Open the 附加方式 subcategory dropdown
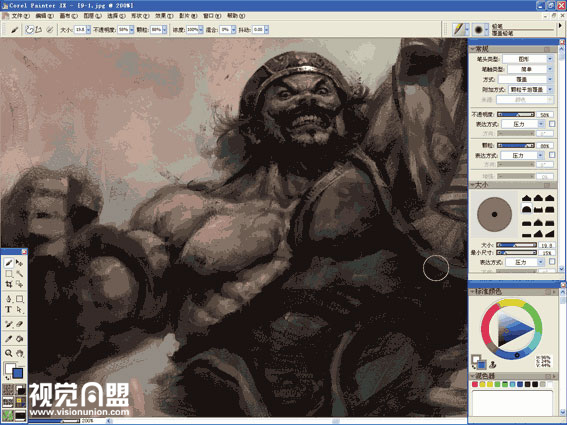Image resolution: width=567 pixels, height=425 pixels. click(x=531, y=89)
